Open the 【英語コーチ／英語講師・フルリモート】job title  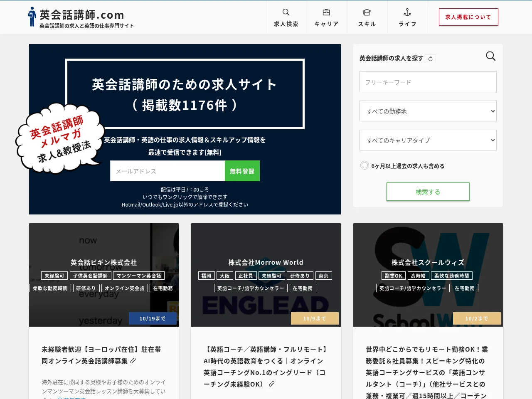click(x=266, y=367)
